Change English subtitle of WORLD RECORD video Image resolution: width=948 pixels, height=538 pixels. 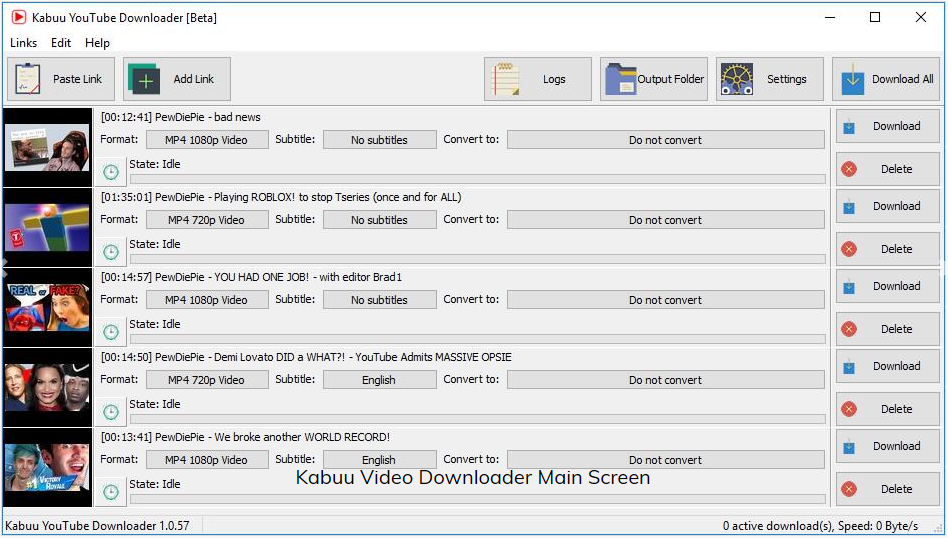(x=380, y=459)
